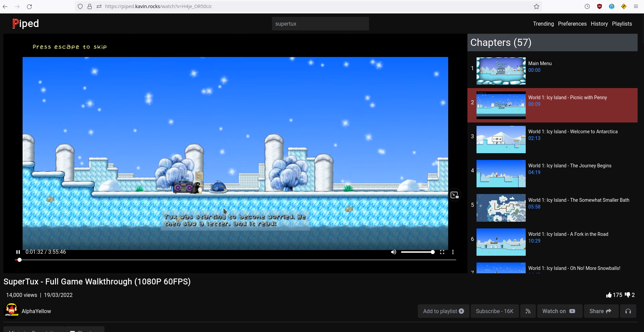
Task: Open the History page
Action: 599,24
